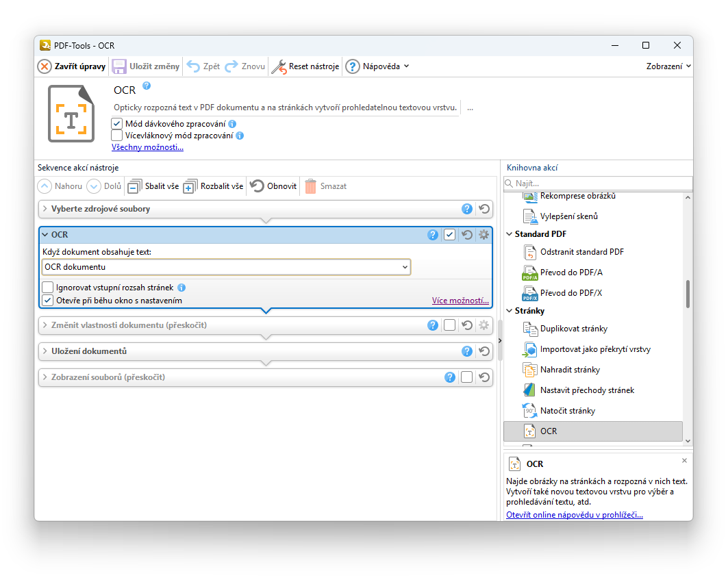Open the Všechny možnosti link

pos(148,147)
